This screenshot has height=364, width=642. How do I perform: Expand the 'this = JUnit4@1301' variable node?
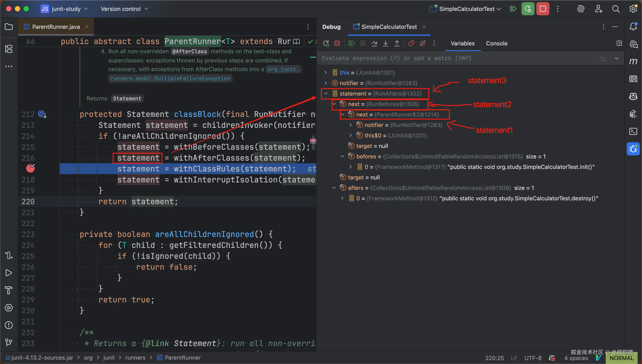click(x=326, y=72)
